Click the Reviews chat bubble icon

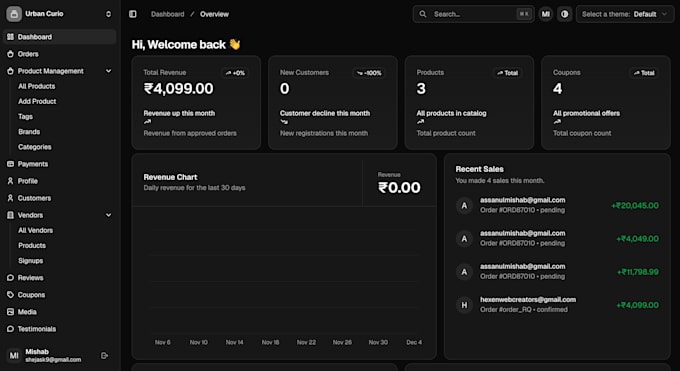pos(10,278)
